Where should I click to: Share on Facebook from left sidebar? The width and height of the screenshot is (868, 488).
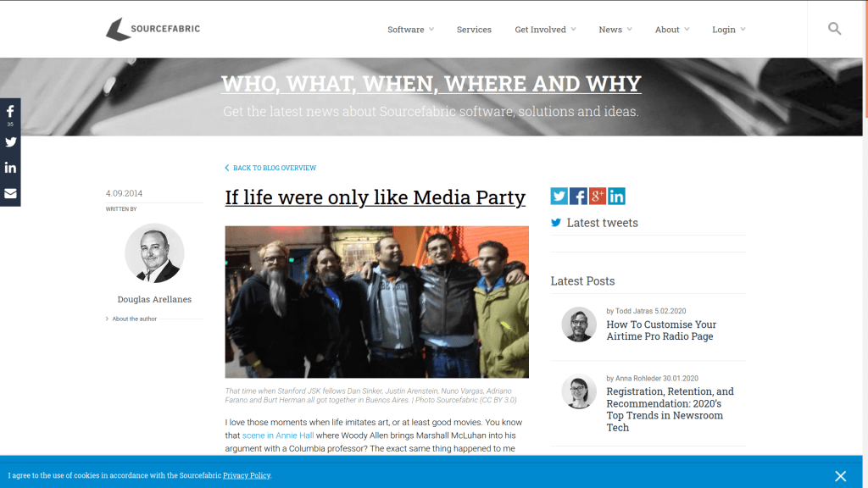10,115
